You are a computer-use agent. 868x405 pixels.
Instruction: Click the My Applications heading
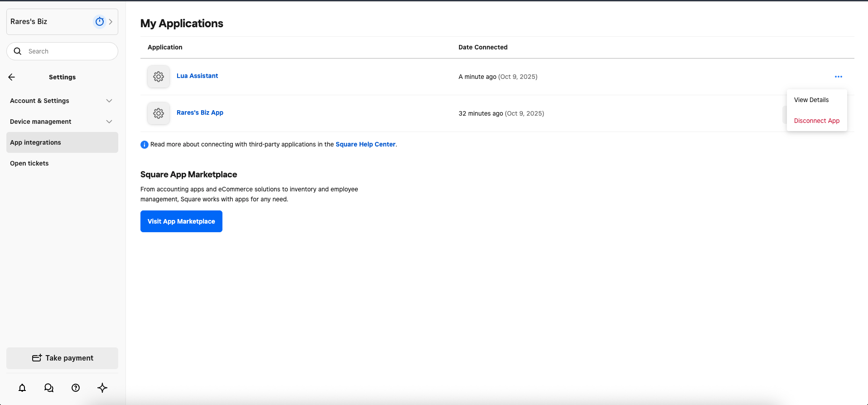pos(182,24)
